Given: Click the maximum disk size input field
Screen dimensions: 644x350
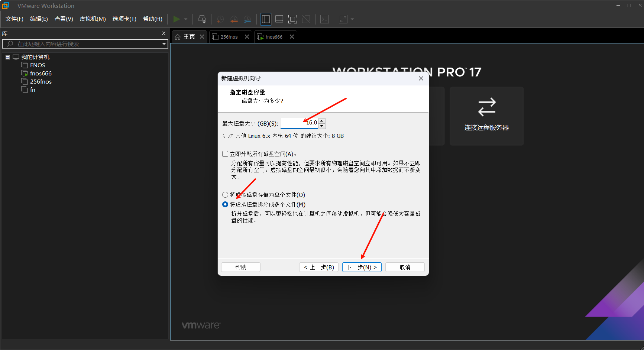Looking at the screenshot, I should point(300,123).
